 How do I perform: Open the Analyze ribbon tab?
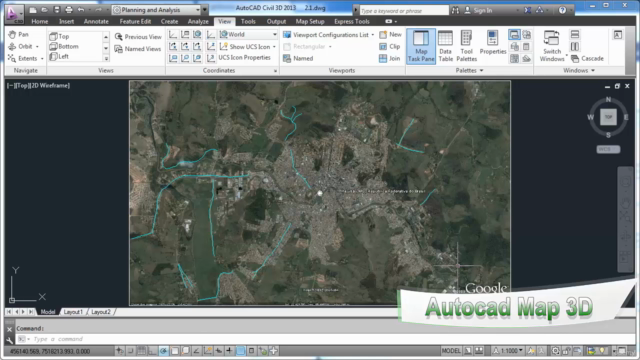pyautogui.click(x=198, y=22)
